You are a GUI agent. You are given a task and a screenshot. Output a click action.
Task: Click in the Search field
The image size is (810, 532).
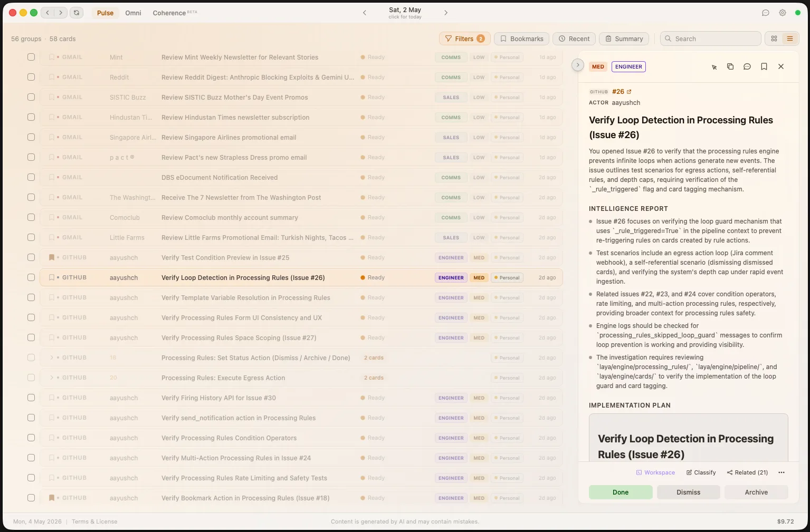(710, 38)
